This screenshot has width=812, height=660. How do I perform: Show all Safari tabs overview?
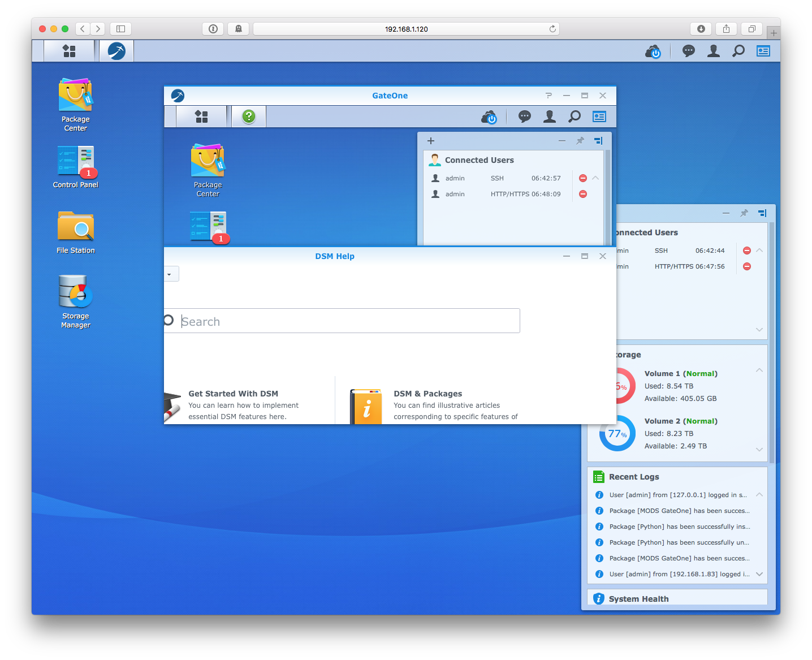[x=752, y=29]
